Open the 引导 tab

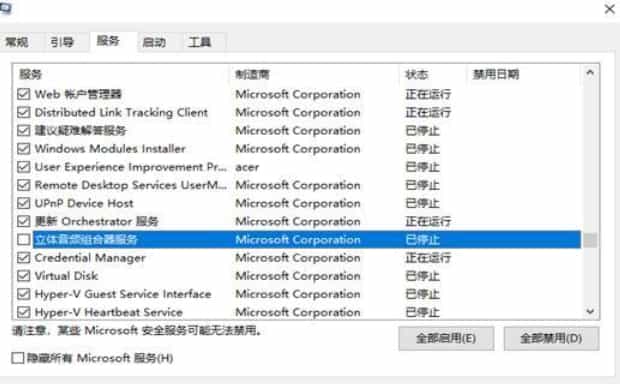(62, 42)
